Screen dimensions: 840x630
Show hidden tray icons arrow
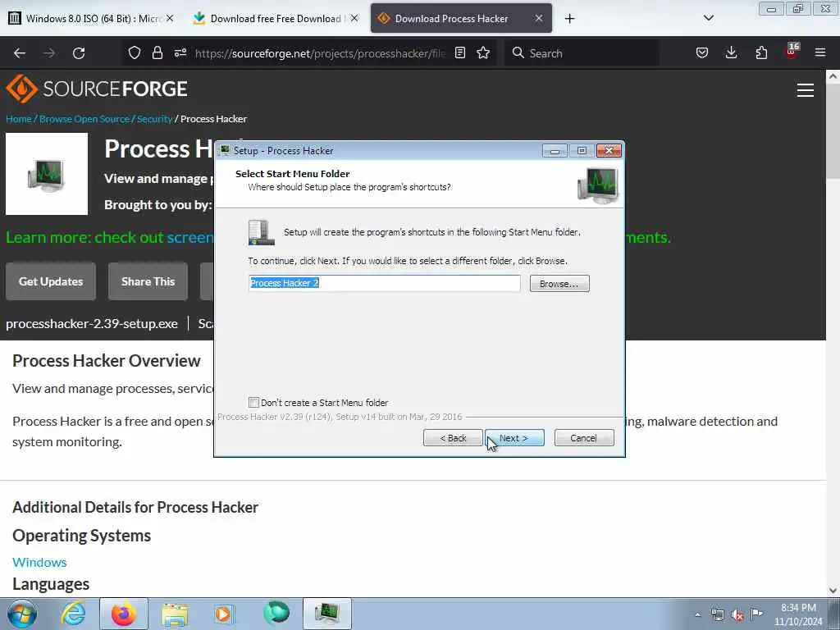[x=697, y=614]
